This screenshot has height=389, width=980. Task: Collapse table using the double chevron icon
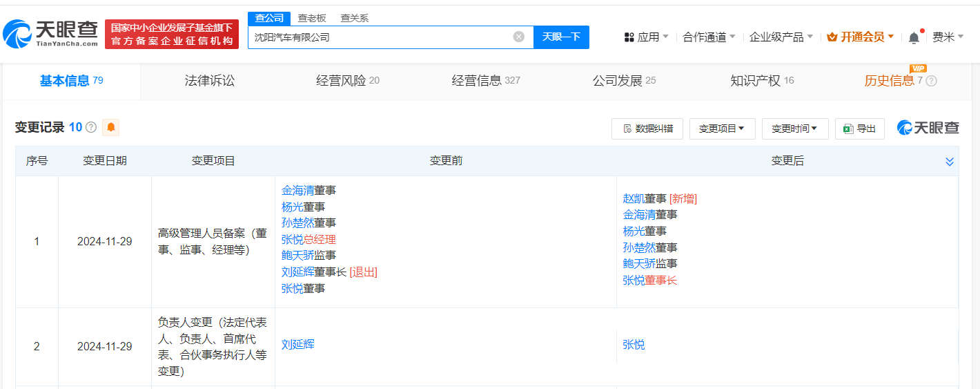[x=950, y=161]
